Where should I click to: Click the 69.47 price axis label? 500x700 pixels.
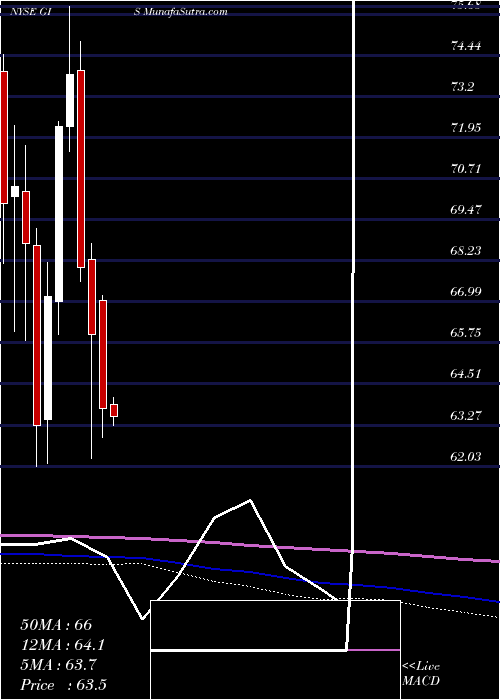(x=466, y=209)
